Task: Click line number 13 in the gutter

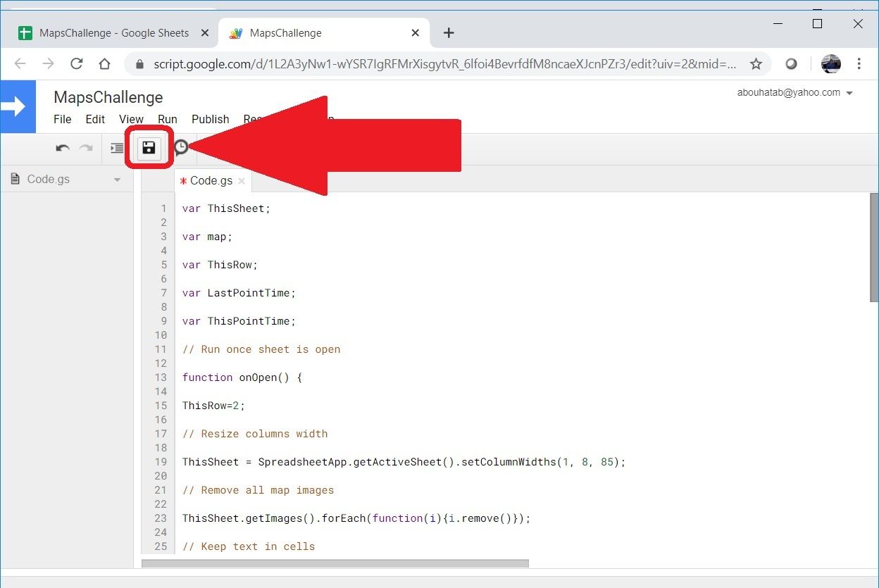Action: tap(161, 377)
